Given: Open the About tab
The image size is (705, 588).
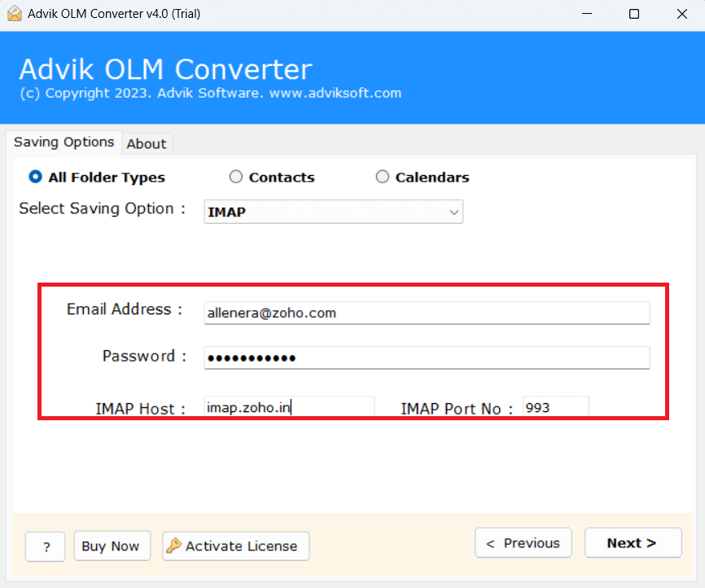Looking at the screenshot, I should coord(147,143).
